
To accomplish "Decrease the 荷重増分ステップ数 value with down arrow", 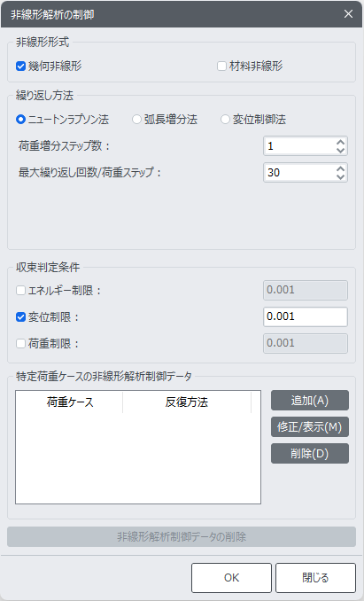I will click(340, 150).
